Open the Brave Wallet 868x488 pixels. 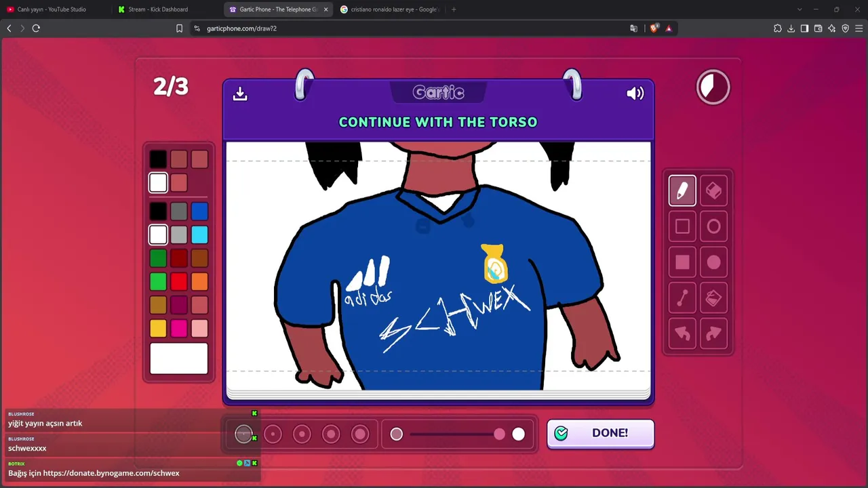tap(818, 28)
